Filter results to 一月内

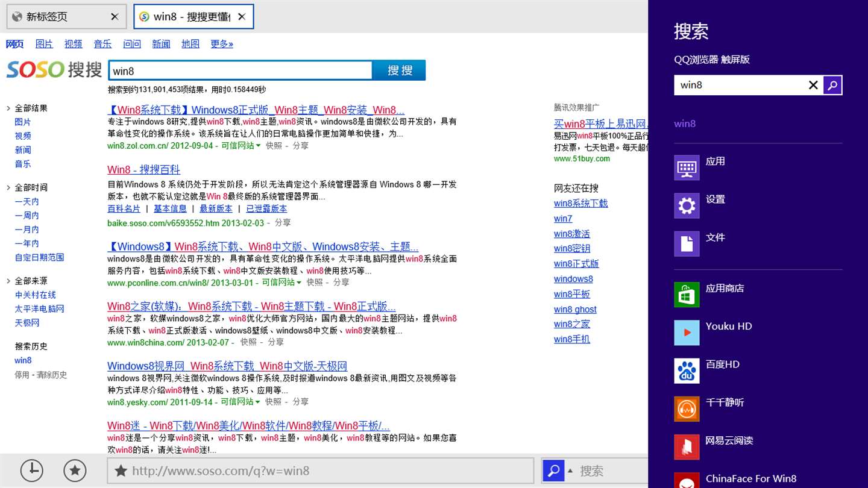coord(27,230)
